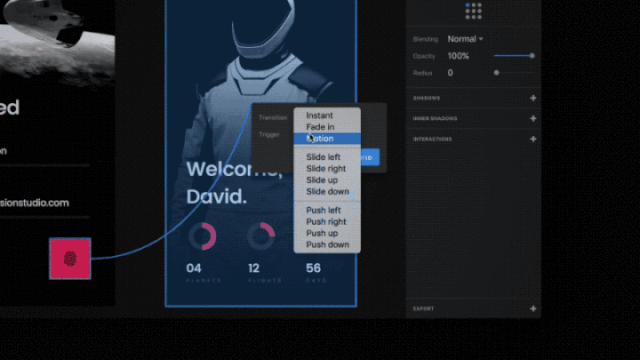The width and height of the screenshot is (640, 360).
Task: Click the Transition label in popup
Action: tap(273, 118)
